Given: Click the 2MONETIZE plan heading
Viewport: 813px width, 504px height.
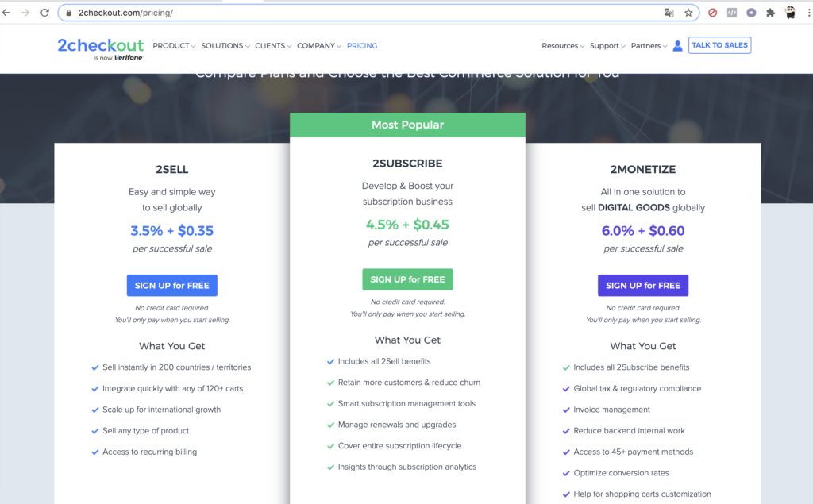Looking at the screenshot, I should coord(643,170).
